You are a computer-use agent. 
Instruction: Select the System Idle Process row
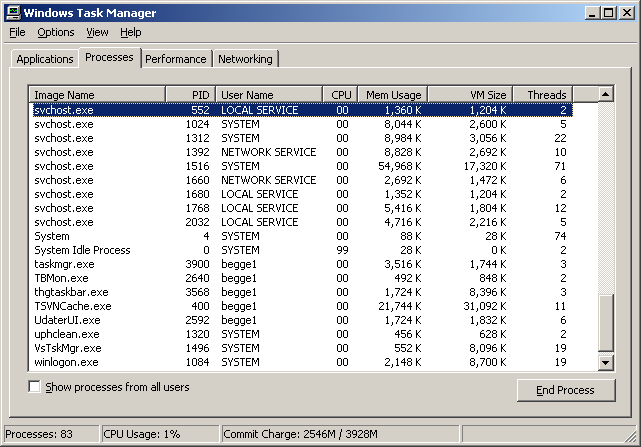tap(302, 250)
